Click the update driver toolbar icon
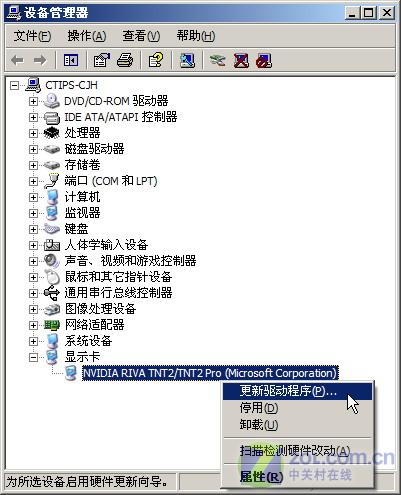This screenshot has width=401, height=495. click(x=217, y=60)
